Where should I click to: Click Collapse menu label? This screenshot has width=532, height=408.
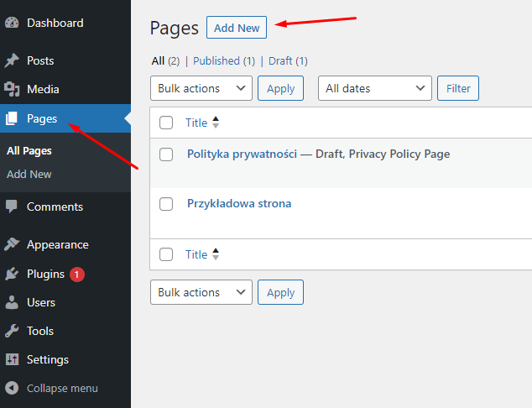[62, 389]
